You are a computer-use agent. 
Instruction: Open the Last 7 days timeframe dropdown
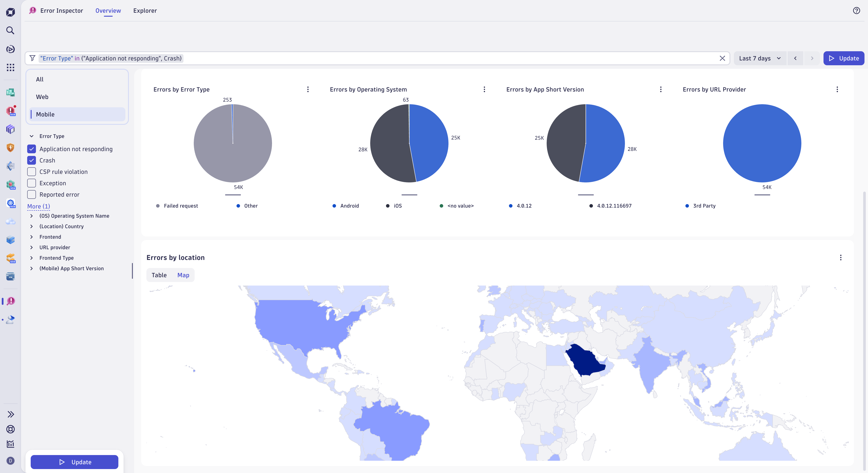click(x=759, y=58)
